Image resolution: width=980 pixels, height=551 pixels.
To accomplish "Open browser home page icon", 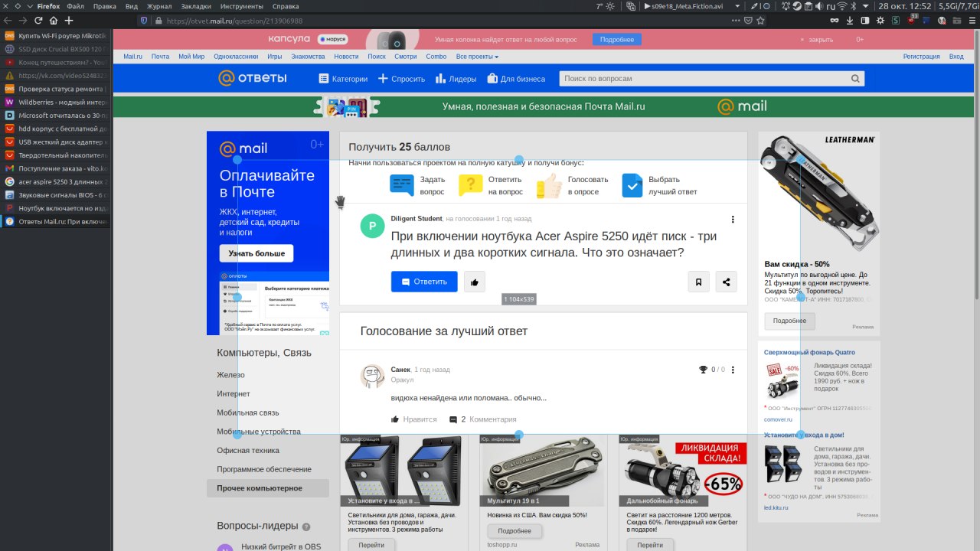I will point(54,21).
